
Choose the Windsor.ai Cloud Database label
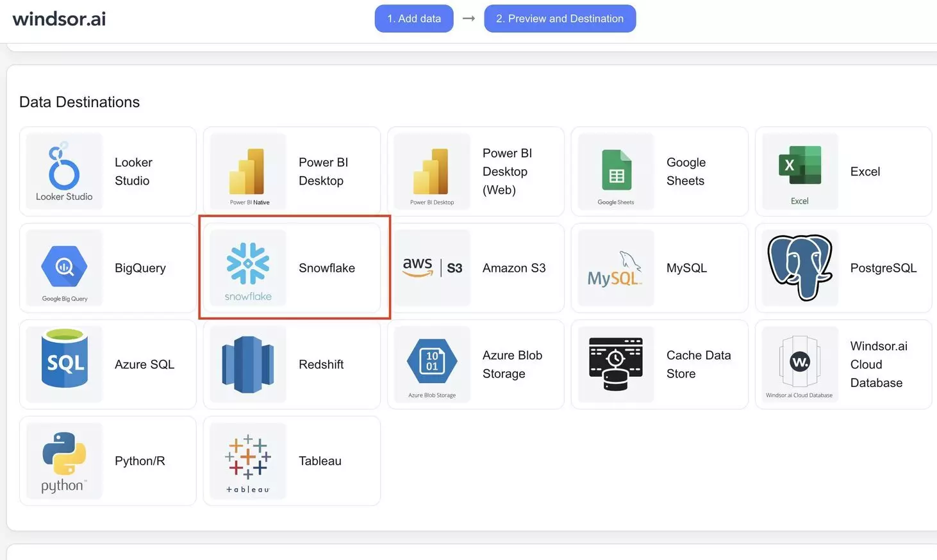(x=879, y=365)
